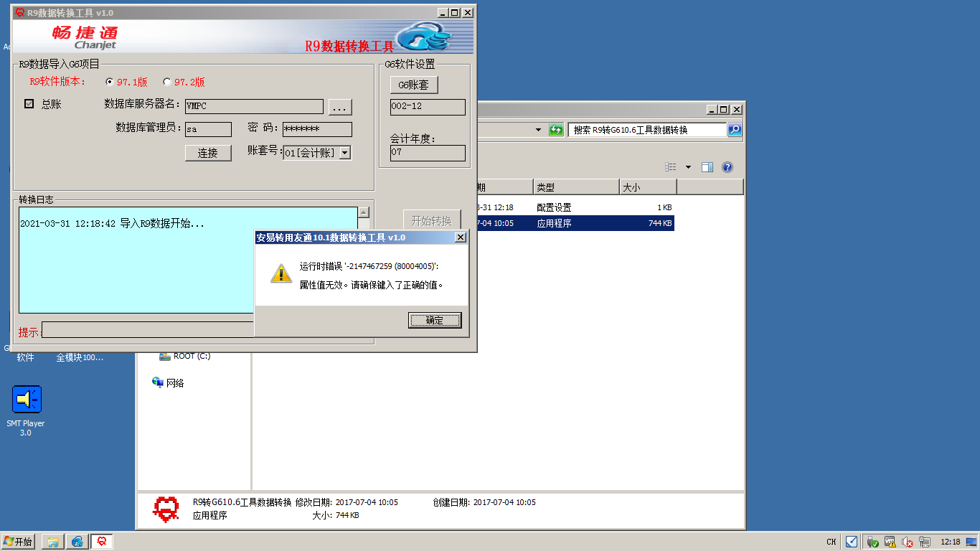Click the R9 tool button in taskbar
This screenshot has height=551, width=980.
(101, 542)
